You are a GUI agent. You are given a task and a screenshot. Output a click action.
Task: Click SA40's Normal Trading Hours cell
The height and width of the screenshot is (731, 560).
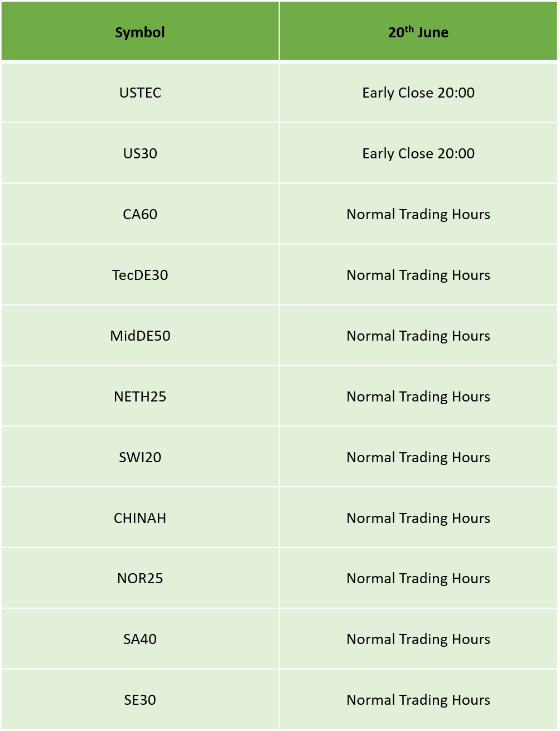pyautogui.click(x=418, y=639)
